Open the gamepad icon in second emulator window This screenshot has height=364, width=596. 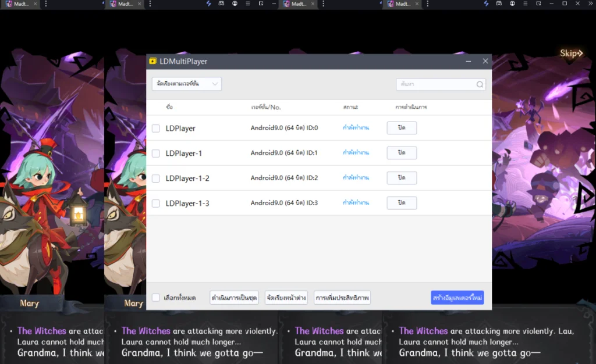[x=221, y=3]
